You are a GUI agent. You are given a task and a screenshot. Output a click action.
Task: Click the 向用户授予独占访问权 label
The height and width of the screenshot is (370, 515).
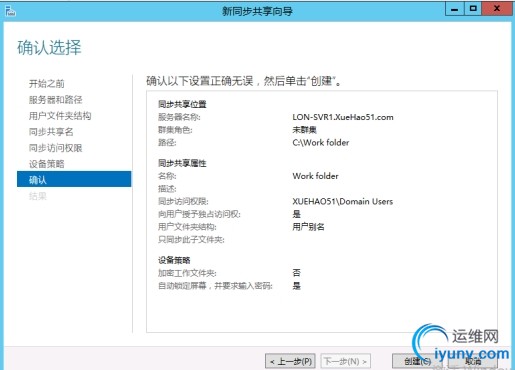[x=199, y=214]
